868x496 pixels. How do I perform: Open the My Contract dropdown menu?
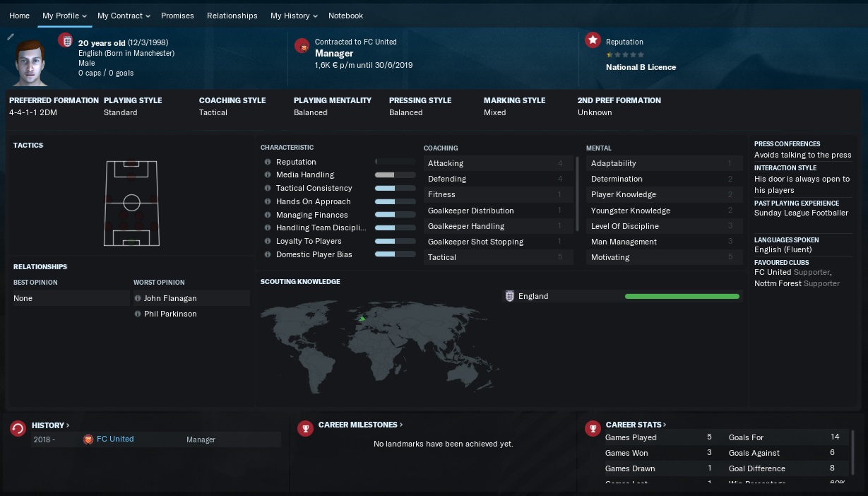tap(123, 16)
